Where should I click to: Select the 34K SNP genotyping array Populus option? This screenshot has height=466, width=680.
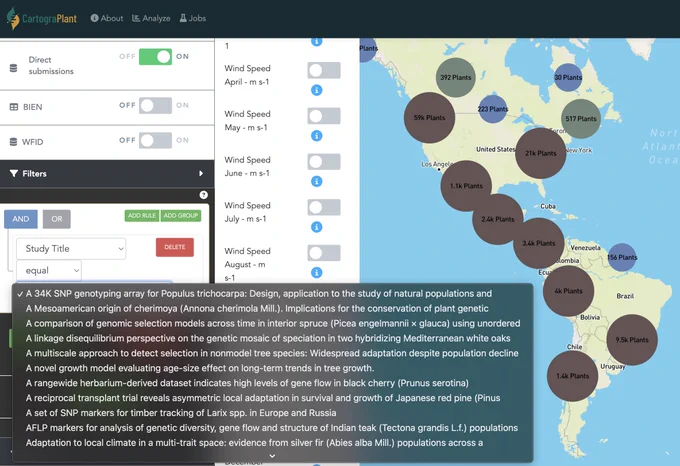(272, 294)
